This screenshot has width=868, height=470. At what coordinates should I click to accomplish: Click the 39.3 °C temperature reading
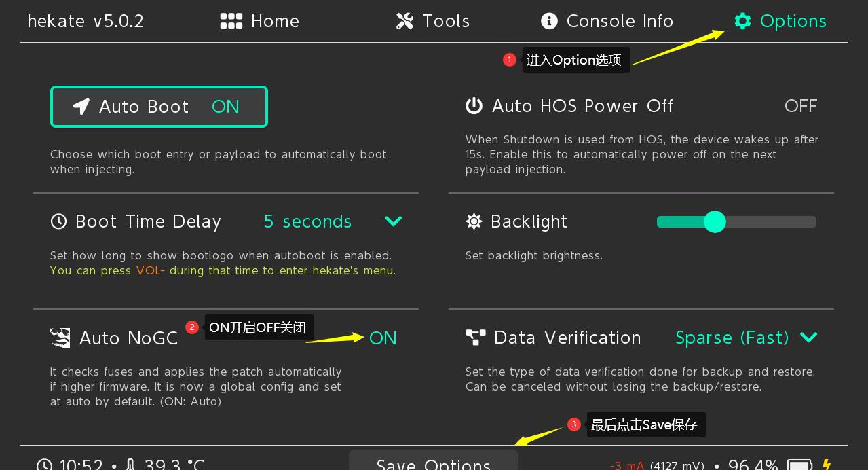pos(174,465)
